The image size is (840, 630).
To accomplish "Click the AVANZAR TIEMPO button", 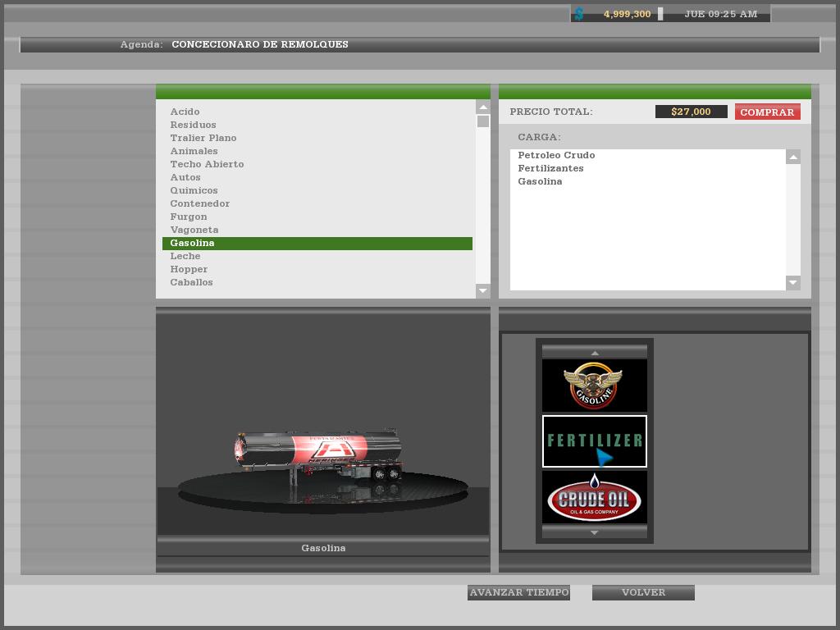I will 518,592.
